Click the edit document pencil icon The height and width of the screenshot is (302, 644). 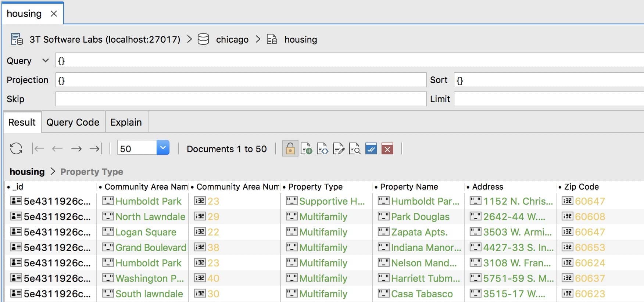(x=339, y=149)
